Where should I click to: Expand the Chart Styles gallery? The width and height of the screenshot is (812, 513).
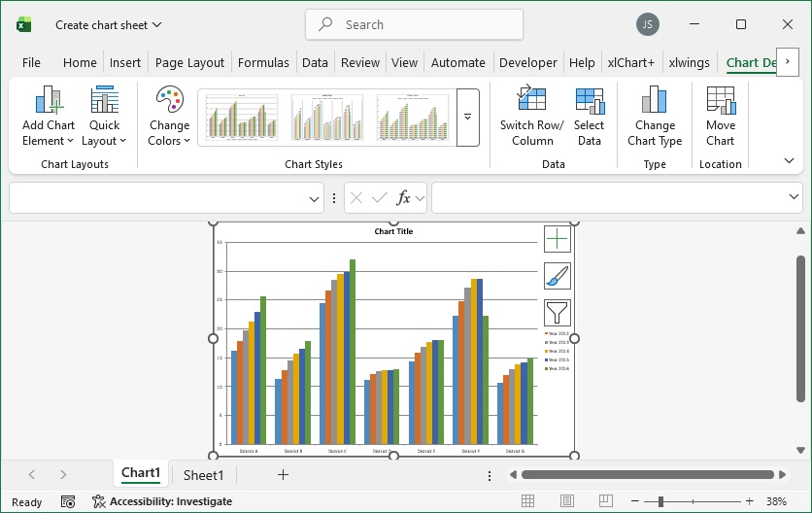(467, 118)
